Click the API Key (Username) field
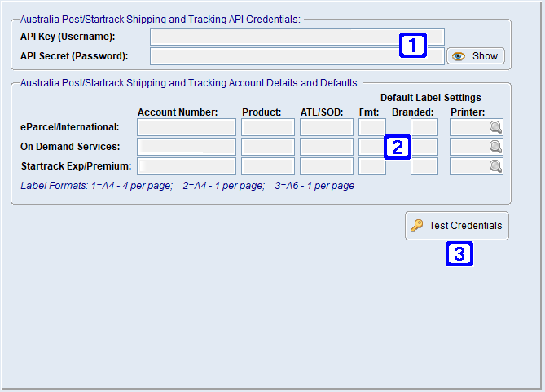Screen dimensions: 545x392 [x=297, y=37]
